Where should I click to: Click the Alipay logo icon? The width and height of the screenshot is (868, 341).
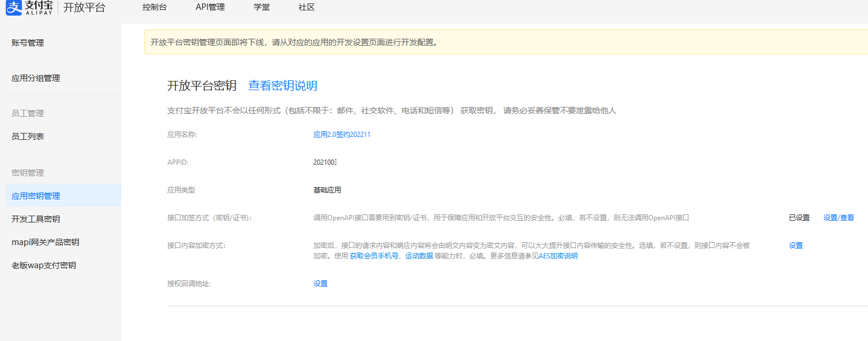[14, 8]
